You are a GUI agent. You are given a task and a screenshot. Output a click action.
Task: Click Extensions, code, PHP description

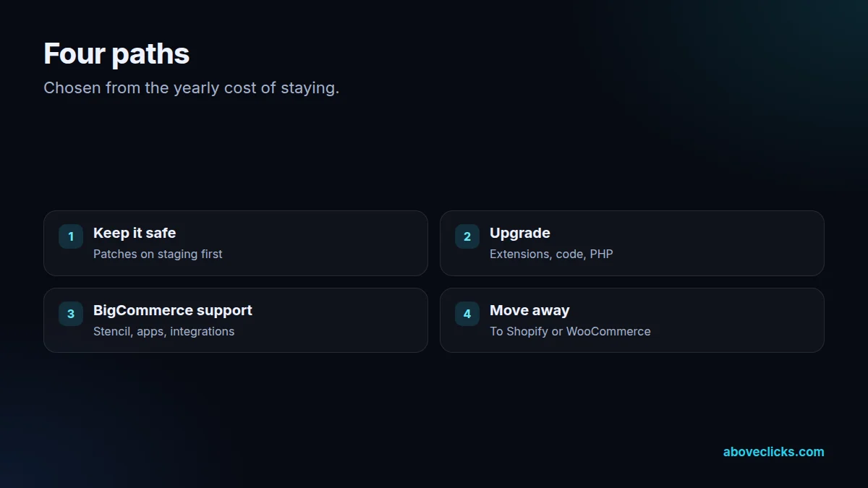[551, 254]
